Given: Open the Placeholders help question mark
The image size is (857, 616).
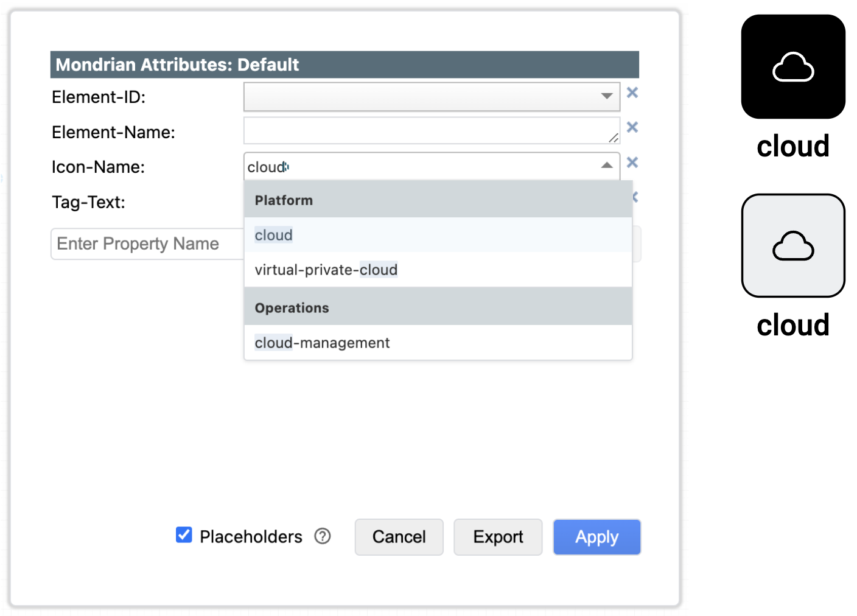Looking at the screenshot, I should point(323,536).
